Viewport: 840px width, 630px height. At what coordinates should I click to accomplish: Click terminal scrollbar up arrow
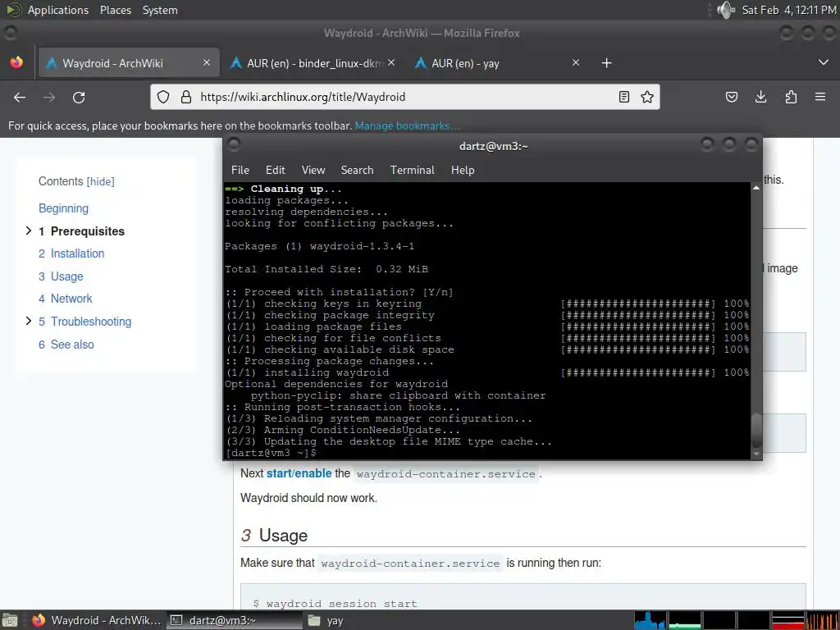pyautogui.click(x=756, y=188)
